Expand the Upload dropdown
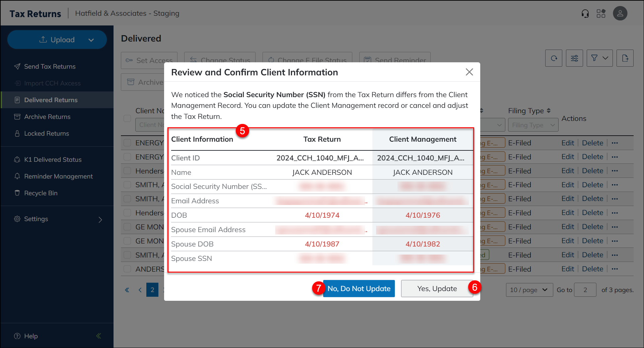The image size is (644, 348). [91, 40]
